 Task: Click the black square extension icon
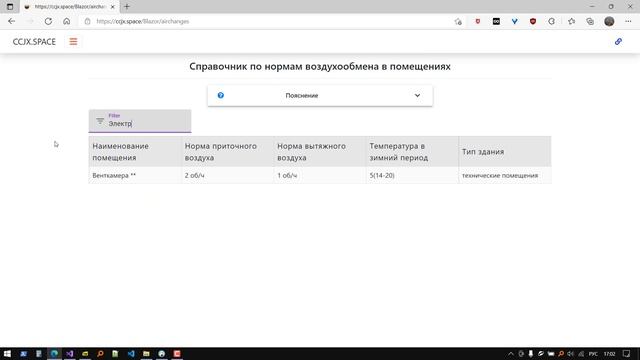point(496,21)
